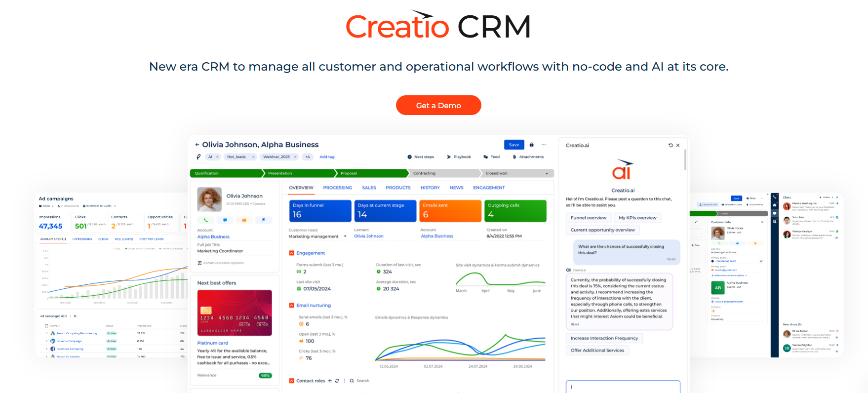This screenshot has height=393, width=868.
Task: Remove the Webinar_2023 tag
Action: tap(295, 157)
